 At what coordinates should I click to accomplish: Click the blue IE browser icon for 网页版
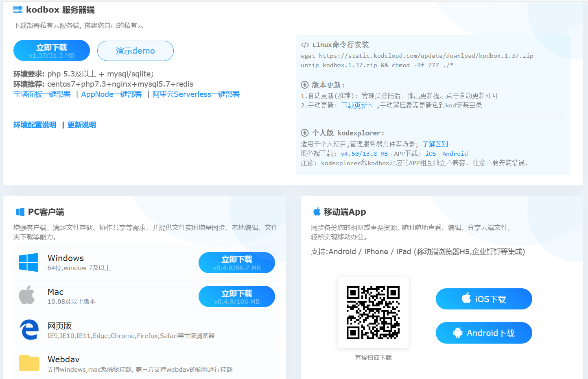pos(29,329)
